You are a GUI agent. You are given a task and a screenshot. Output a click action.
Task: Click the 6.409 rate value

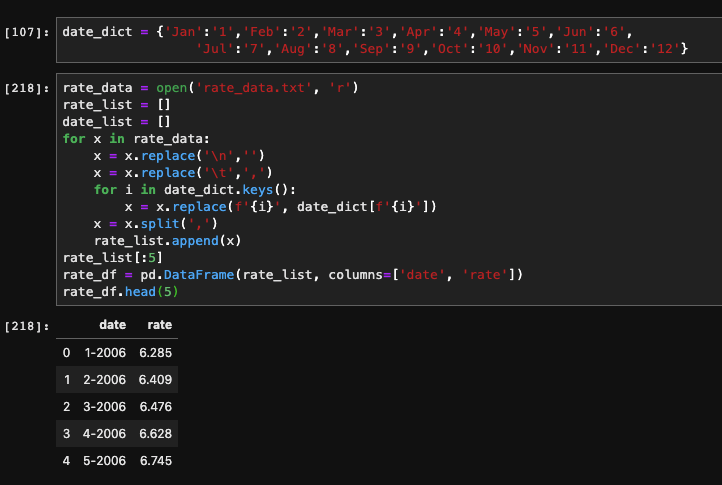[156, 380]
